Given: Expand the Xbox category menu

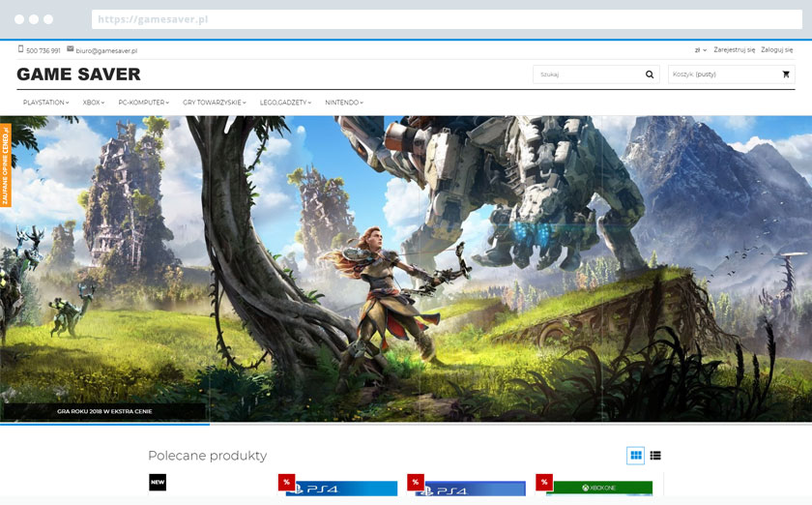Looking at the screenshot, I should pos(93,103).
